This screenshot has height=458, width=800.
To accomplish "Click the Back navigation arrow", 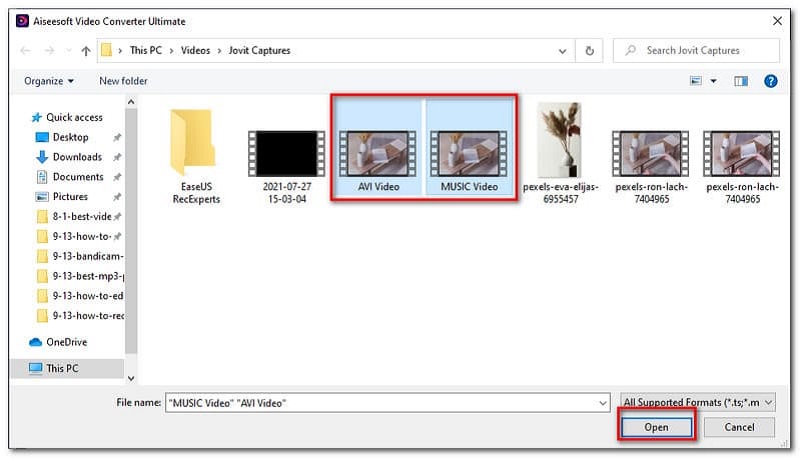I will tap(24, 50).
